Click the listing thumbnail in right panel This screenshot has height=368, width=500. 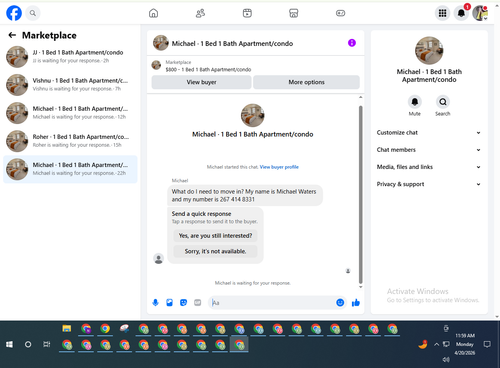(x=429, y=50)
